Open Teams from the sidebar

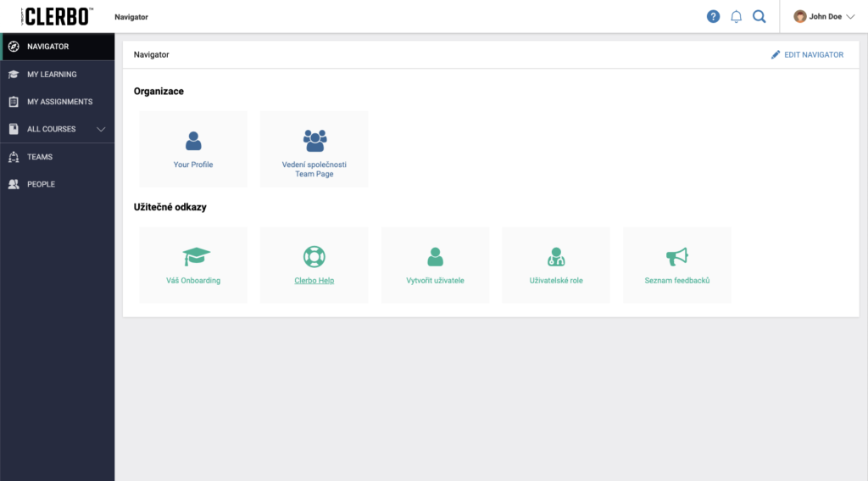tap(58, 157)
